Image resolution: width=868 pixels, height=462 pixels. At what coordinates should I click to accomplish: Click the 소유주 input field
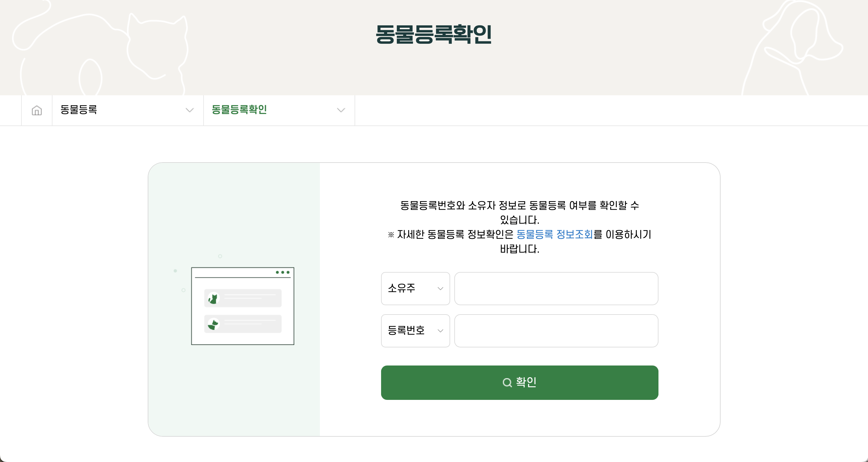tap(555, 289)
